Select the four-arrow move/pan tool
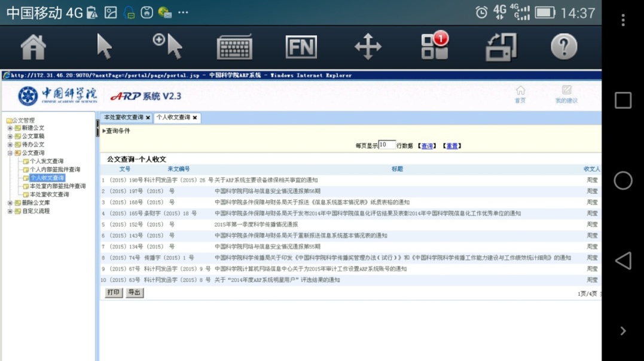The width and height of the screenshot is (644, 361). (x=368, y=47)
